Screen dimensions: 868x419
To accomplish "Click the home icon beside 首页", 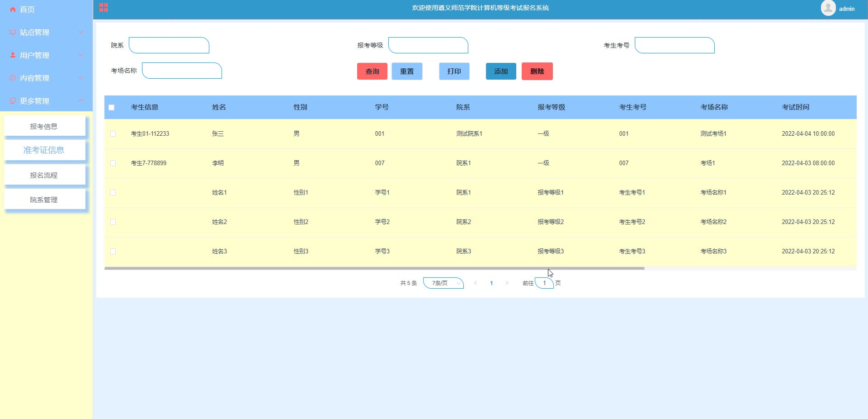I will [x=13, y=10].
